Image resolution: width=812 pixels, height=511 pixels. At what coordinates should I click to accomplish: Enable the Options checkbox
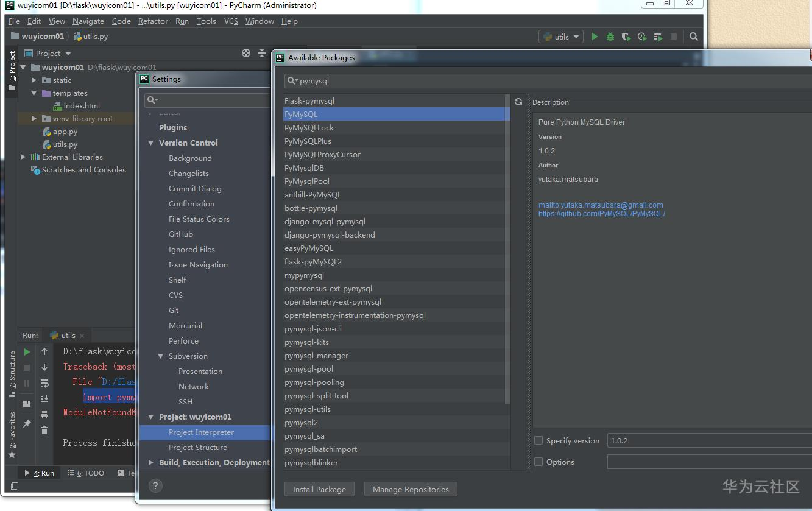538,462
